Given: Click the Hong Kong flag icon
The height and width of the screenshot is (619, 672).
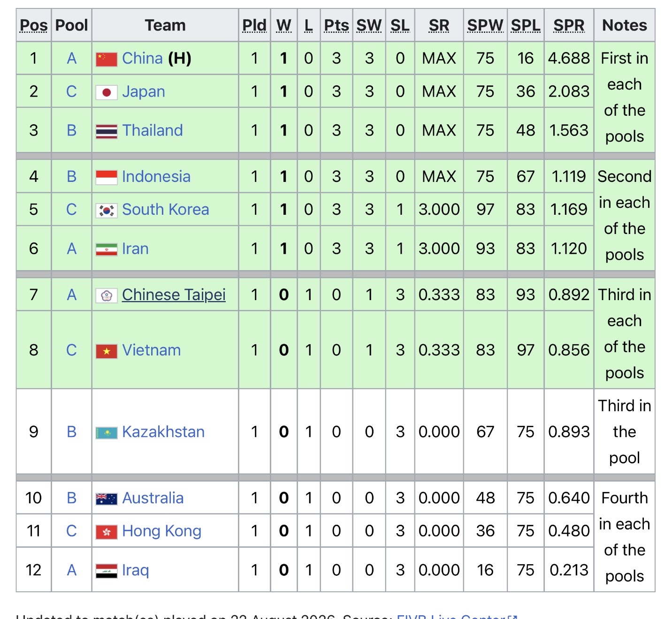Looking at the screenshot, I should pyautogui.click(x=107, y=532).
